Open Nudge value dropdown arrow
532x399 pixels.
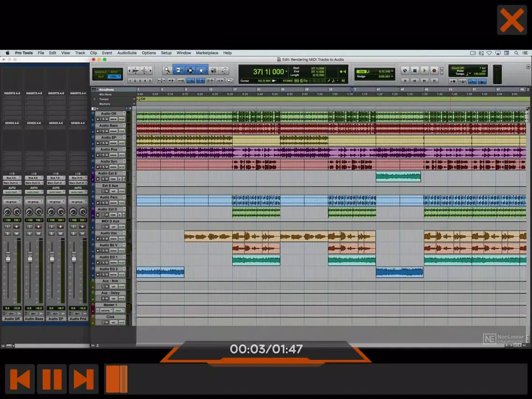[392, 76]
